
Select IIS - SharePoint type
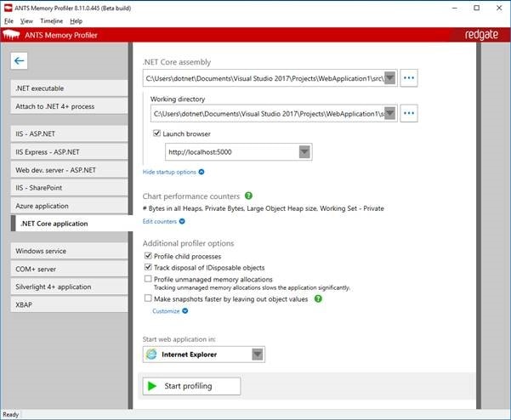69,188
